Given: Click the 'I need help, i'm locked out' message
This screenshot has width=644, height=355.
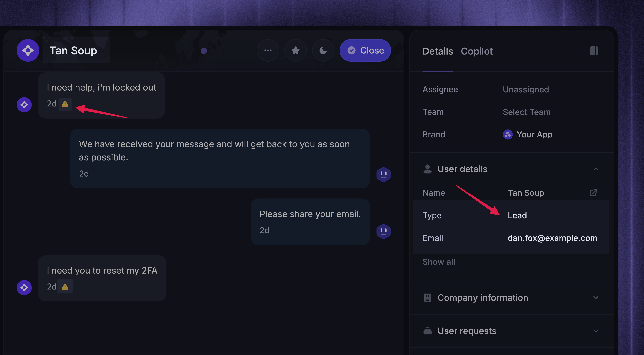Looking at the screenshot, I should click(x=101, y=95).
